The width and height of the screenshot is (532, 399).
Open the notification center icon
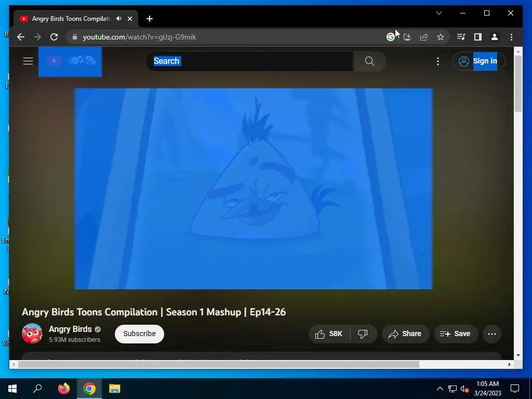pos(515,389)
